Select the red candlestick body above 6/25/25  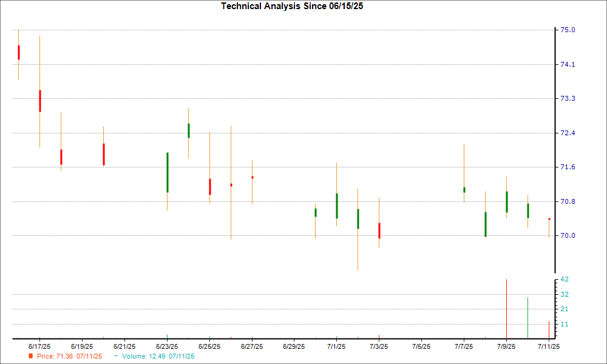[x=210, y=187]
